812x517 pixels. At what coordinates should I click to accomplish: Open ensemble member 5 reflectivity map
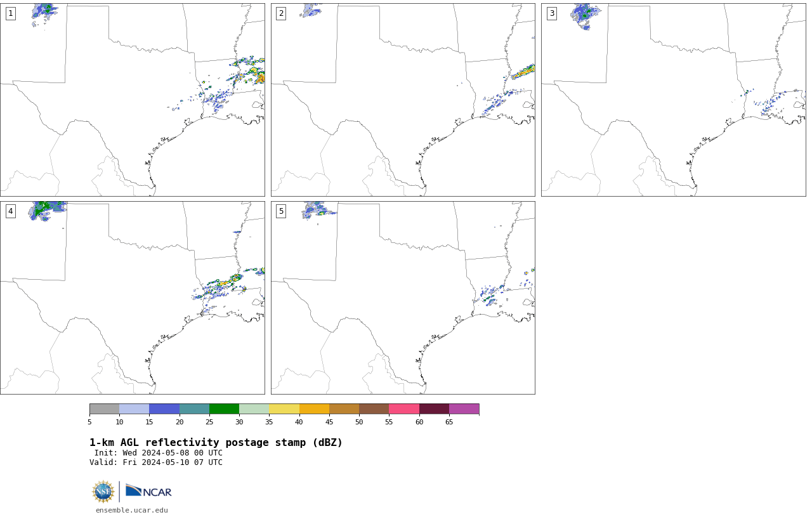tap(403, 298)
